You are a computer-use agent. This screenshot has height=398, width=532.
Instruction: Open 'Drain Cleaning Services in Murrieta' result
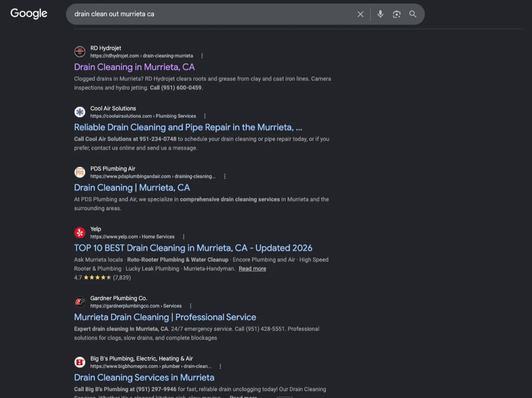[144, 378]
